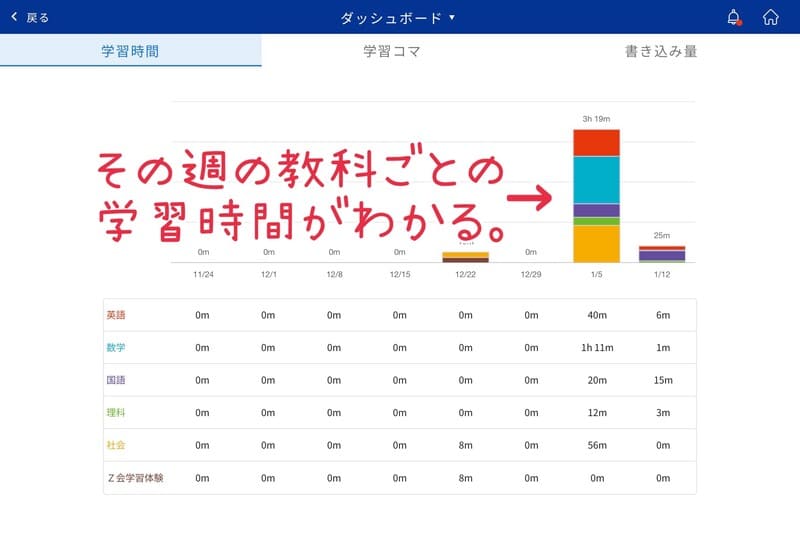Select the yellow 社会 segment in 1/5 bar
The width and height of the screenshot is (800, 534).
pos(596,243)
